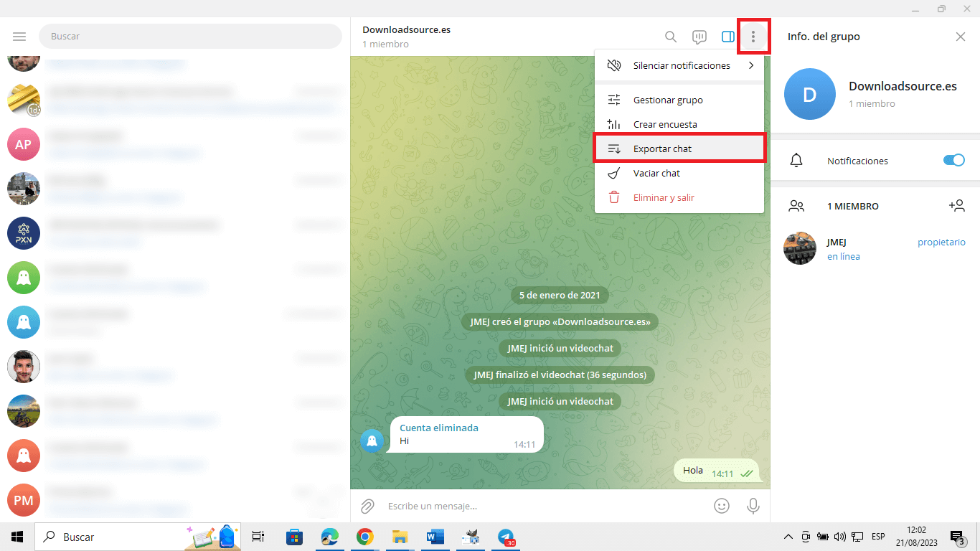Screen dimensions: 980x551
Task: Click the Escribe un mensaje input field
Action: (x=545, y=506)
